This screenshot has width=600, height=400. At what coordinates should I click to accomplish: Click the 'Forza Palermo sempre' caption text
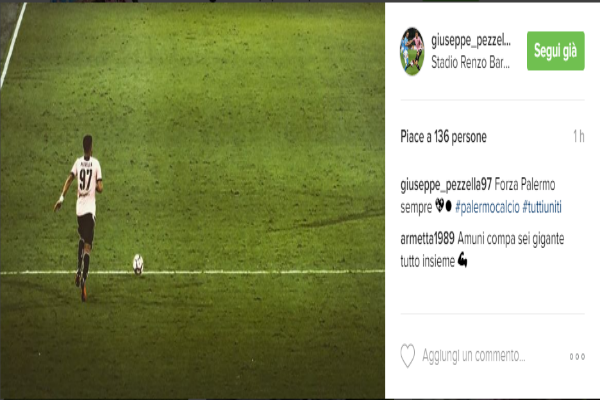478,196
